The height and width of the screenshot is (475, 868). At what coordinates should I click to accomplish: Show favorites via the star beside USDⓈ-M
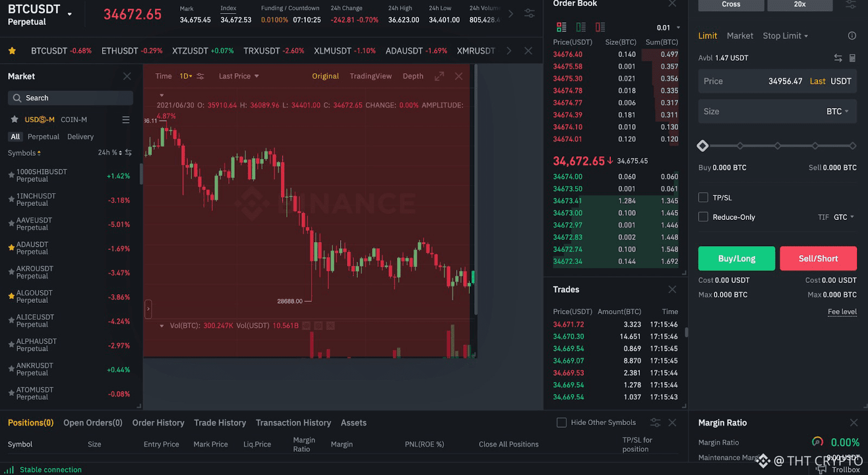[x=14, y=119]
